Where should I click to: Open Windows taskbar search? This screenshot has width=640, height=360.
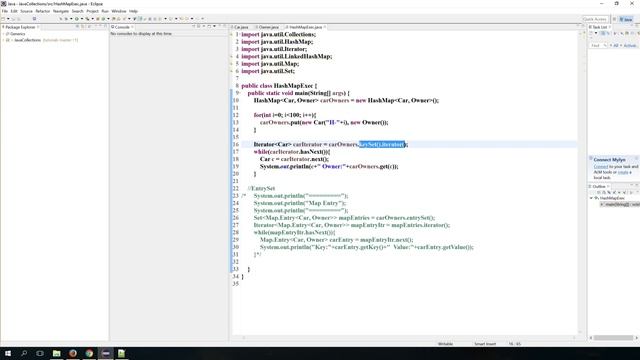tap(24, 353)
